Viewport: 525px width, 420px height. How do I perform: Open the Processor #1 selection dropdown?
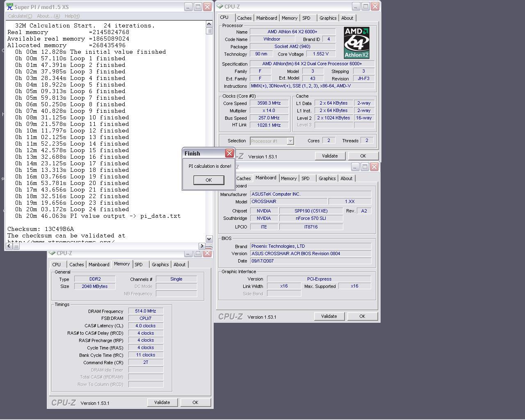[290, 141]
